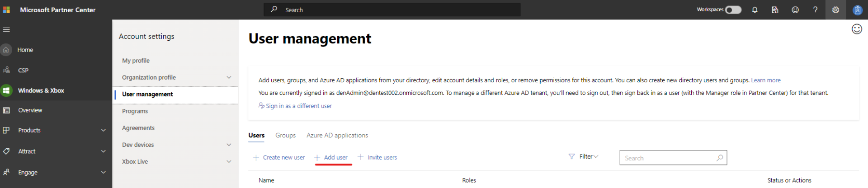Switch to the Users tab
Image resolution: width=868 pixels, height=188 pixels.
(x=256, y=135)
